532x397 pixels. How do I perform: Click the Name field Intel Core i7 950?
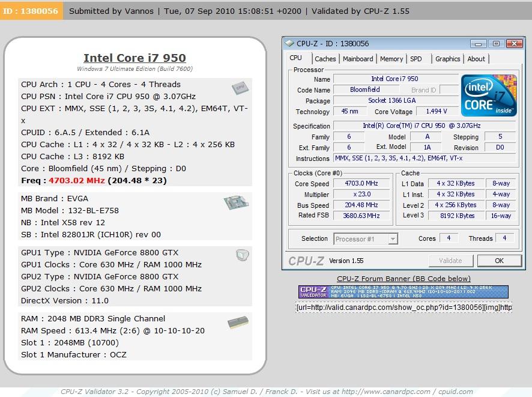coord(395,79)
